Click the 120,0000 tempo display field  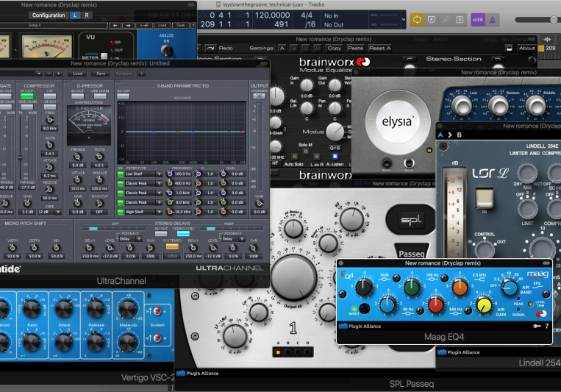click(272, 15)
